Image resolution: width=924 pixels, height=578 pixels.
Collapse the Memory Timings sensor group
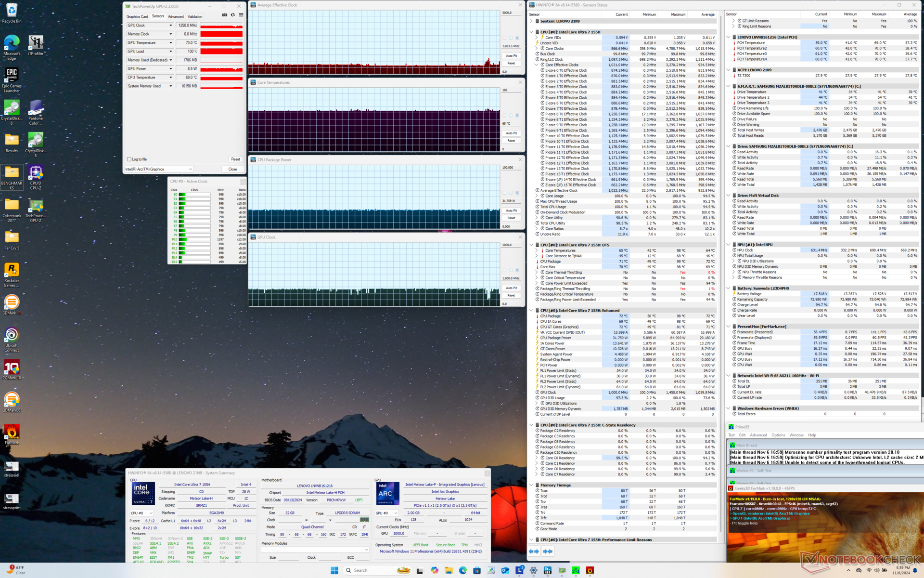click(531, 485)
